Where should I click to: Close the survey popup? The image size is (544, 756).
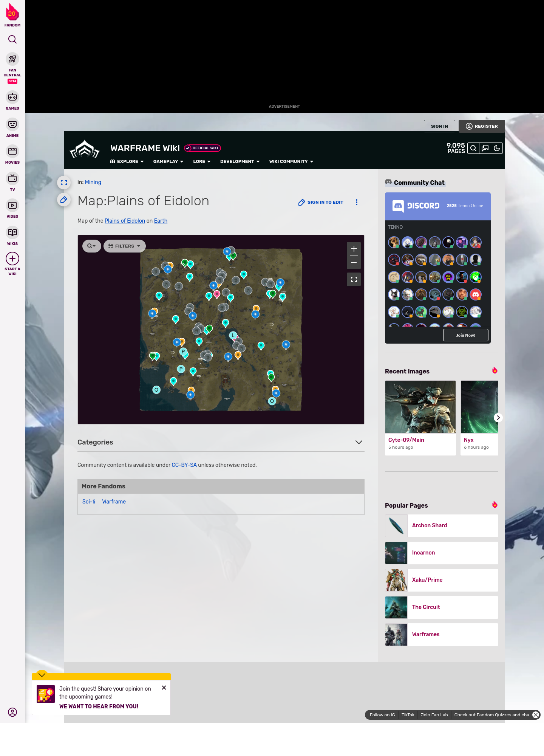click(164, 688)
